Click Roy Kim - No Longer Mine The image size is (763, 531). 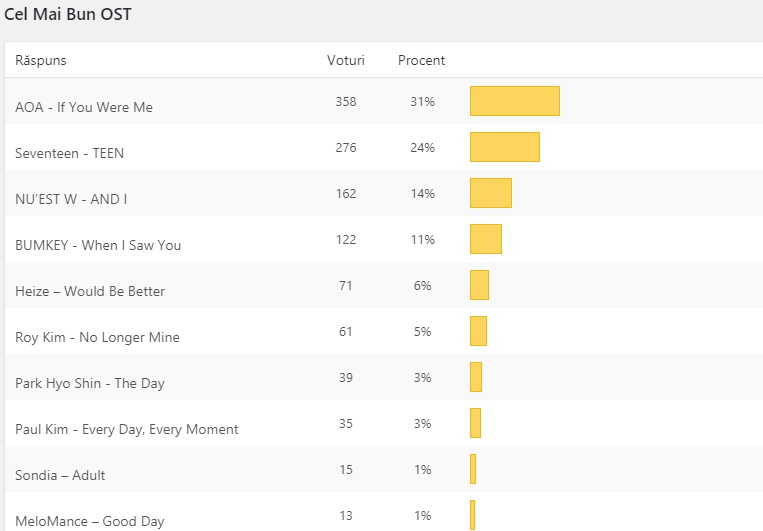(98, 337)
